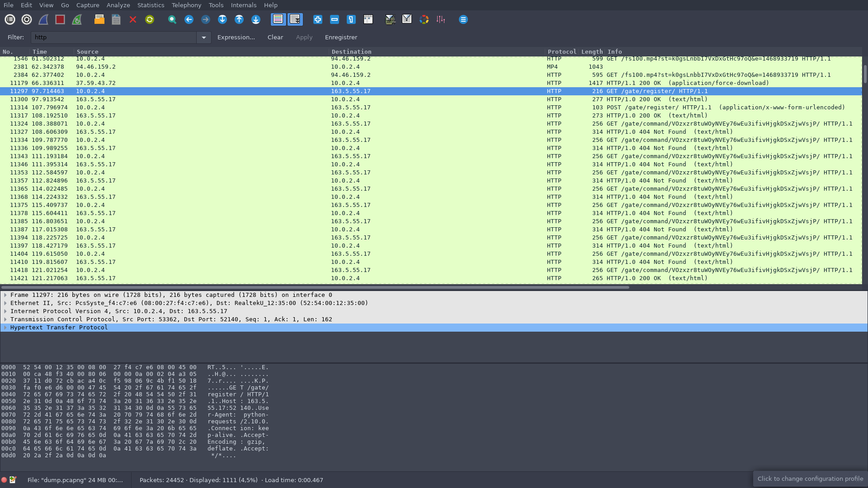This screenshot has height=488, width=868.
Task: Open the Telephony menu
Action: 186,5
